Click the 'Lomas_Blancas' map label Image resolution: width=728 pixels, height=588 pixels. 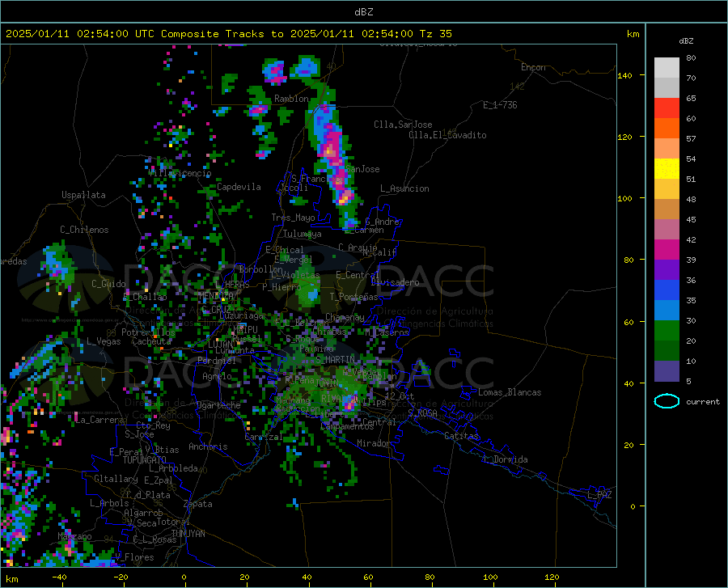click(510, 392)
